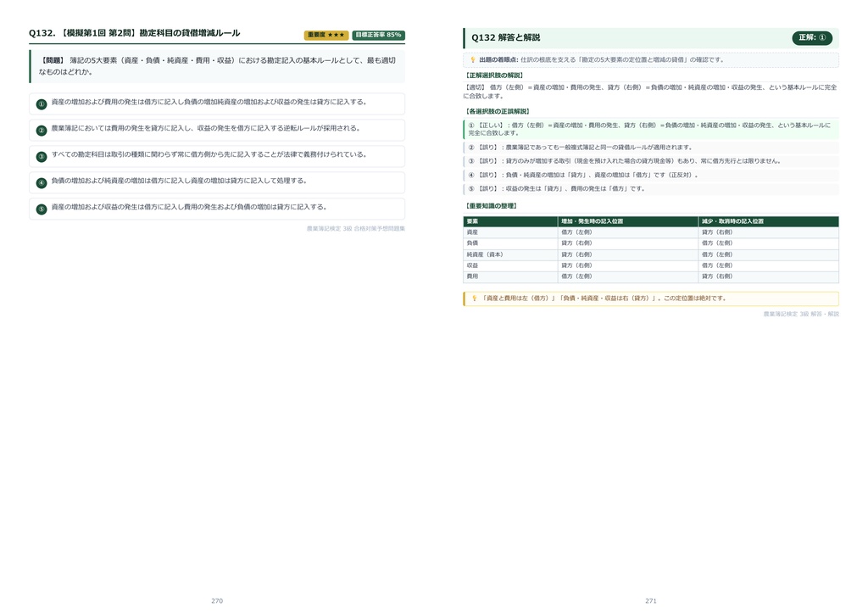
Task: Click the circled number 2 option icon
Action: (x=42, y=131)
